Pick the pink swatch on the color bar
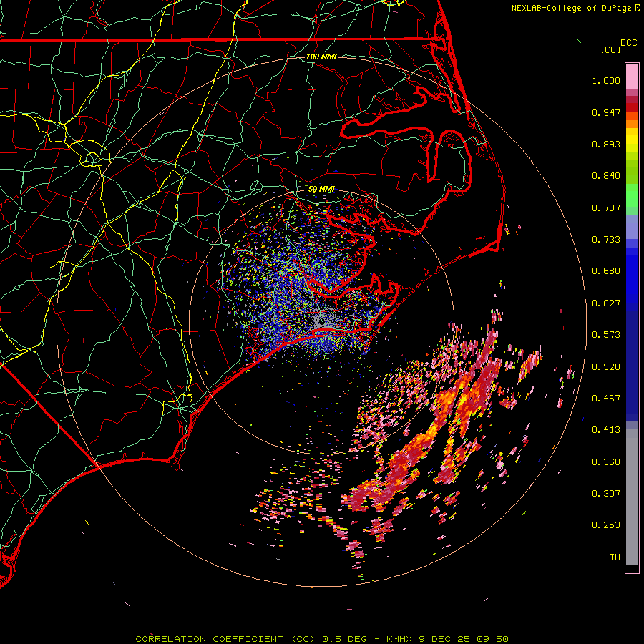This screenshot has width=644, height=644. coord(632,77)
